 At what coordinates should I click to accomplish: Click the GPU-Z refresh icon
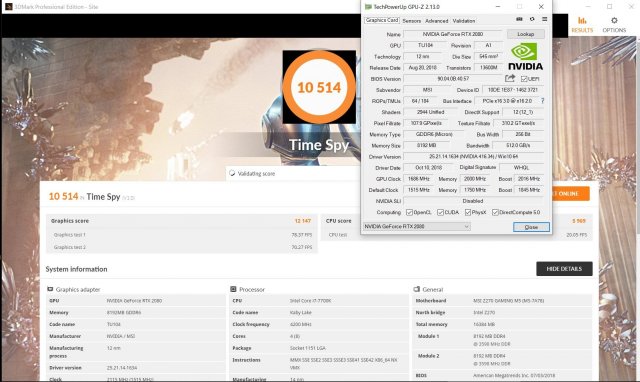click(x=532, y=19)
